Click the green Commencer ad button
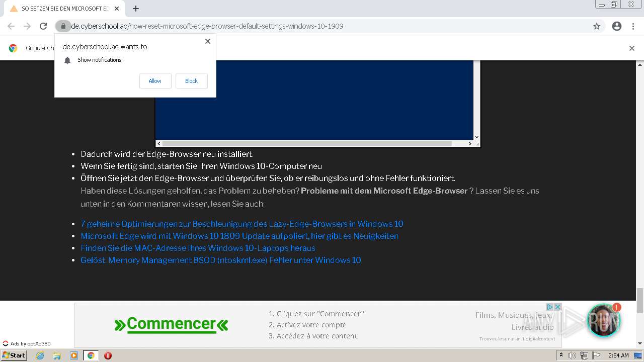The width and height of the screenshot is (644, 362). 171,324
